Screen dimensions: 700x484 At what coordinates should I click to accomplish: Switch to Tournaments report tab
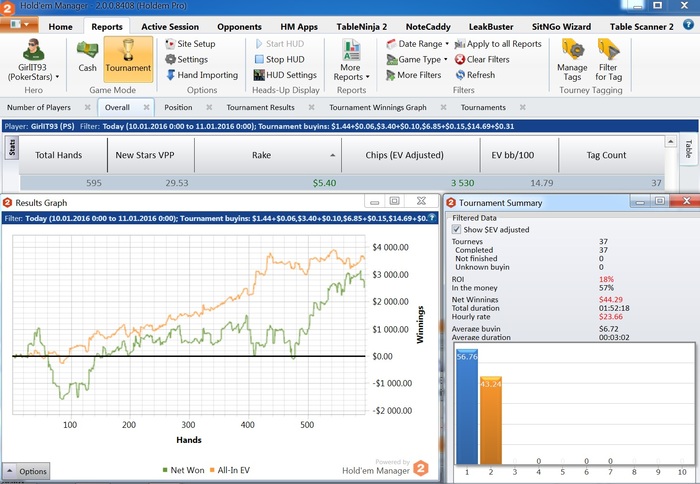coord(483,107)
